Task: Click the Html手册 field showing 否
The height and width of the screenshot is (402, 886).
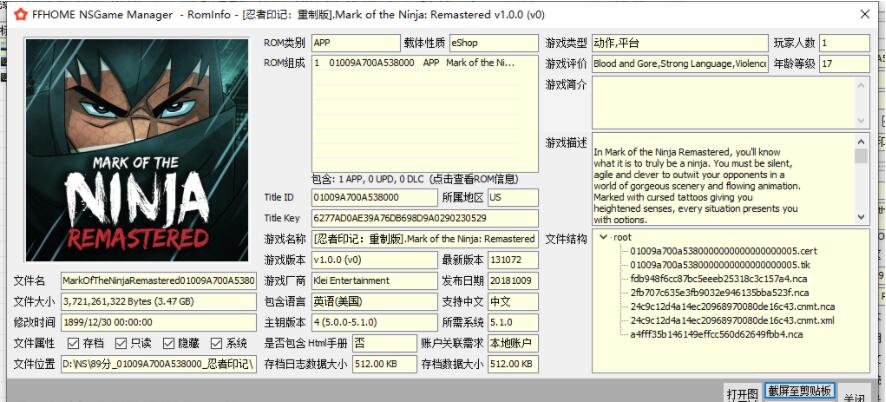Action: (x=384, y=343)
